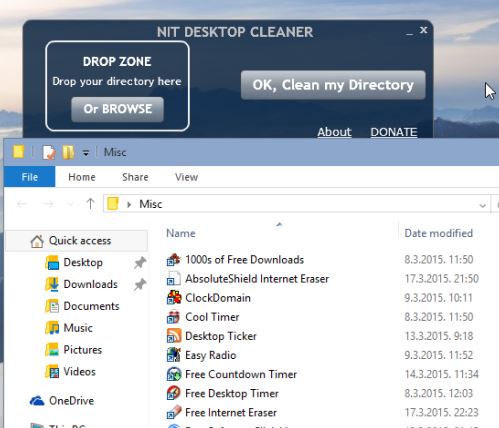Click the Downloads folder icon in sidebar
Viewport: 499px width, 428px height.
pos(52,284)
